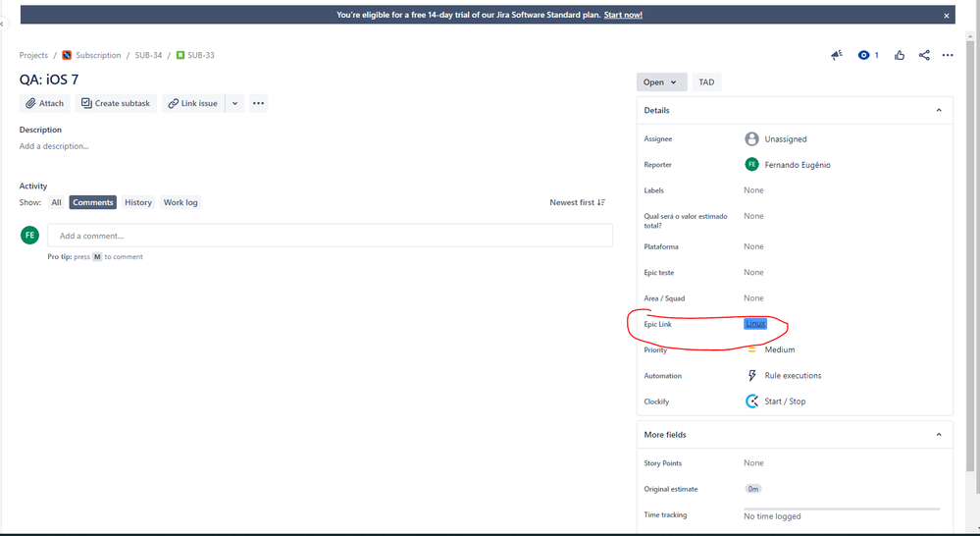Open parent issue SUB-34 breadcrumb
Viewport: 980px width, 536px height.
[148, 55]
